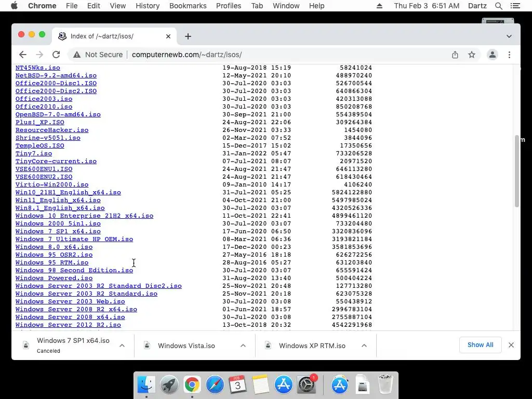Screen dimensions: 532x399
Task: Open System Preferences from the dock
Action: [307, 384]
